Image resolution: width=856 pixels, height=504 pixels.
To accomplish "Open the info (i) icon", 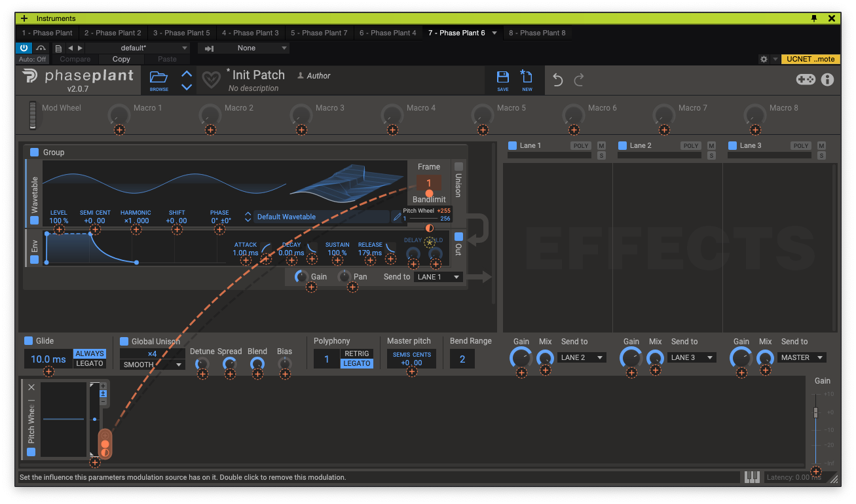I will tap(828, 79).
